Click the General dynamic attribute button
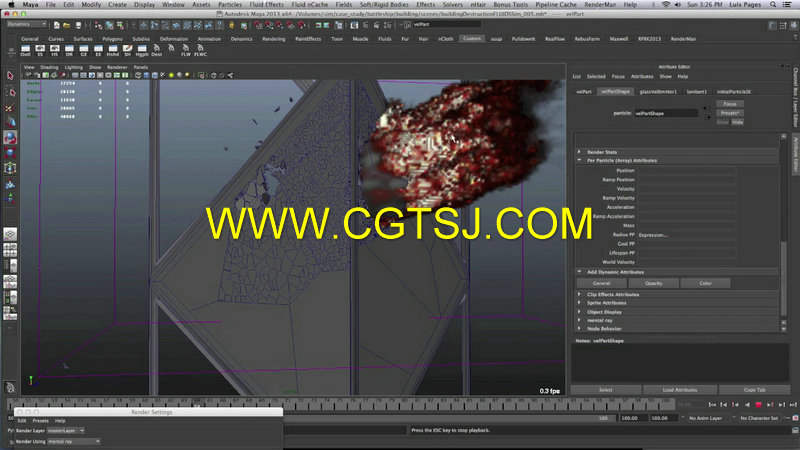The height and width of the screenshot is (450, 800). (x=602, y=283)
